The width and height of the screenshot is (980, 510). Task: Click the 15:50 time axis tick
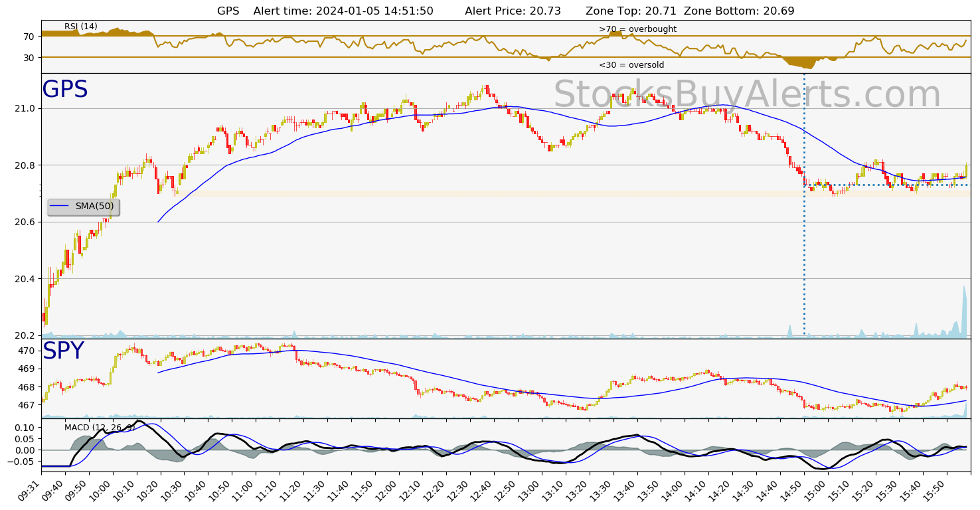(936, 492)
